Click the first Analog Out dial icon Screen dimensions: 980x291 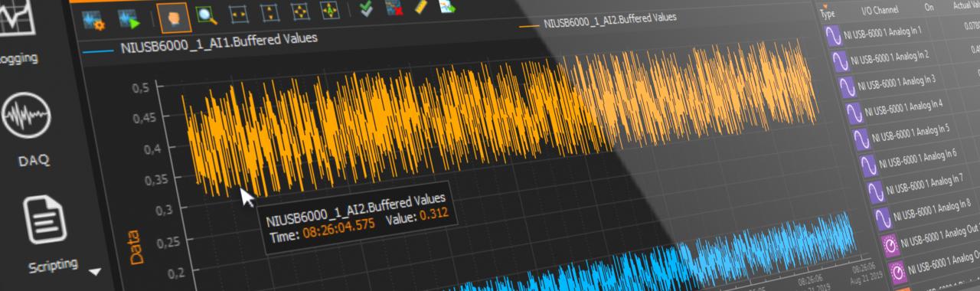[890, 245]
